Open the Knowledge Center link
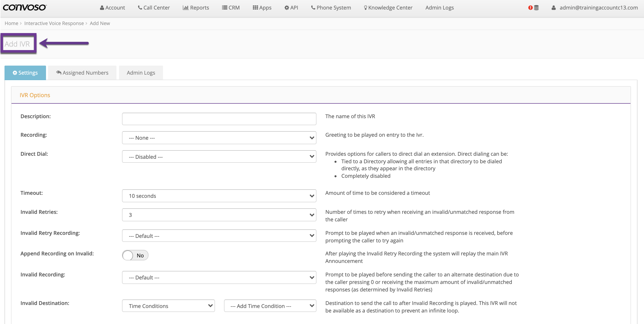Image resolution: width=644 pixels, height=324 pixels. click(388, 8)
